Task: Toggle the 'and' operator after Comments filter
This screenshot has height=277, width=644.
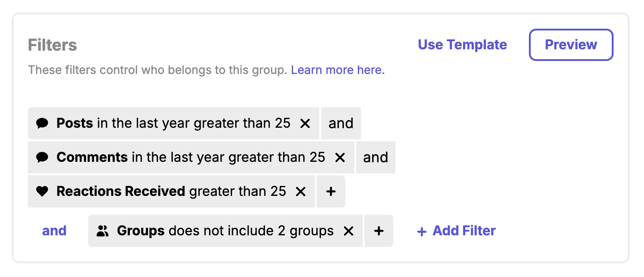Action: point(375,157)
